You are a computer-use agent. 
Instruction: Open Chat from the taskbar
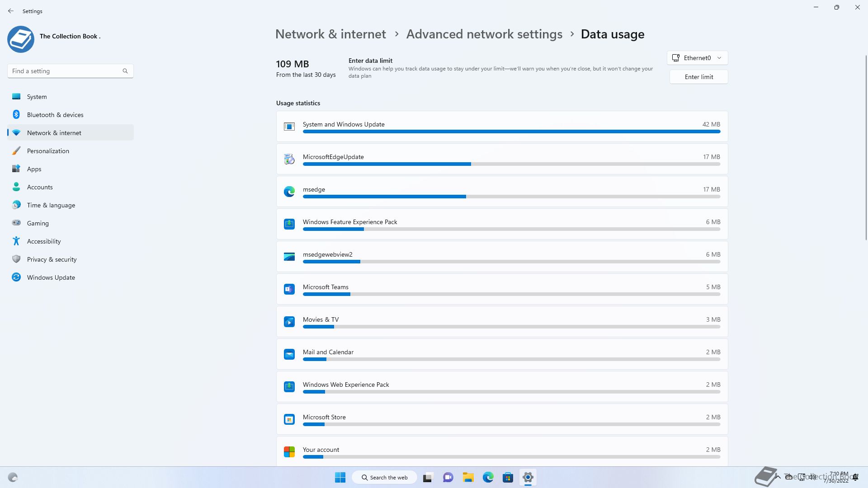tap(448, 477)
